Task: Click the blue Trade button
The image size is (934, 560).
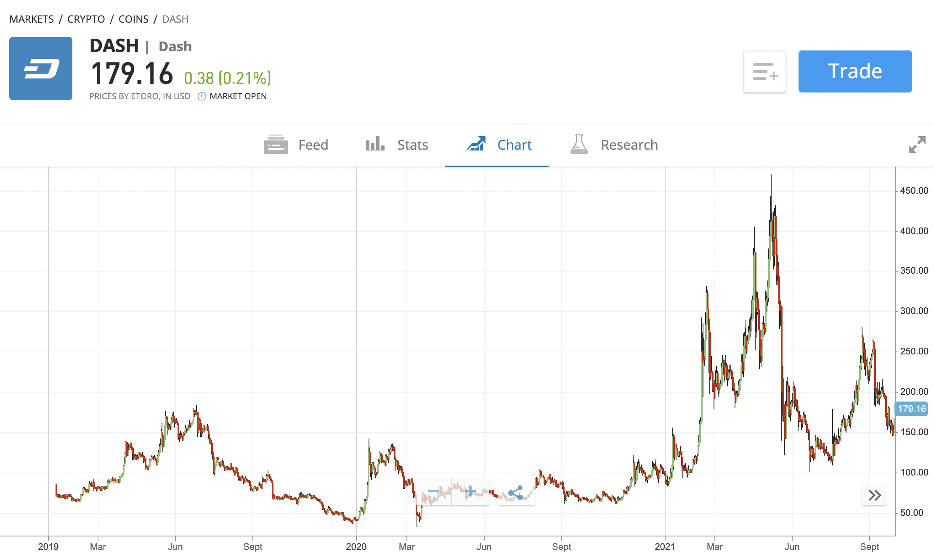Action: (855, 71)
